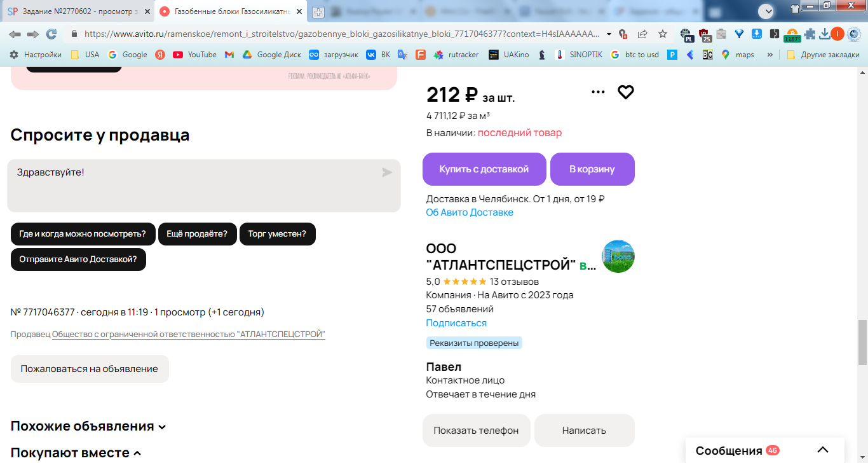Open the blue P bookmark icon
The height and width of the screenshot is (463, 868).
(672, 55)
